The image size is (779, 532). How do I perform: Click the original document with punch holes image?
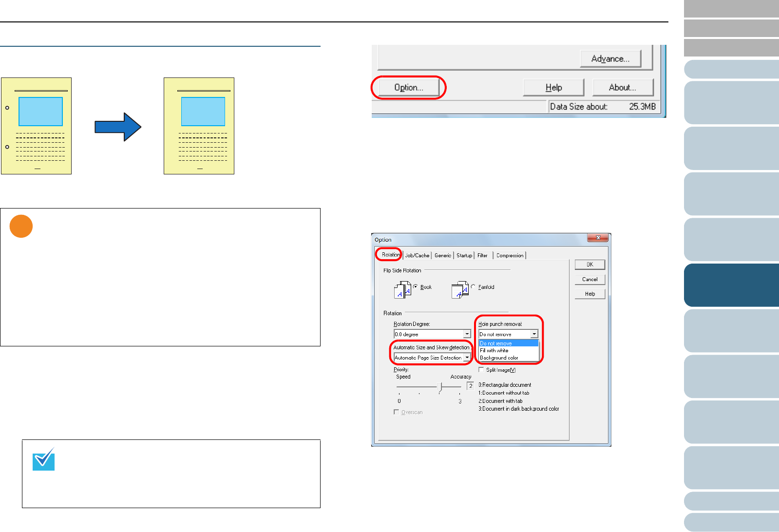[x=37, y=126]
